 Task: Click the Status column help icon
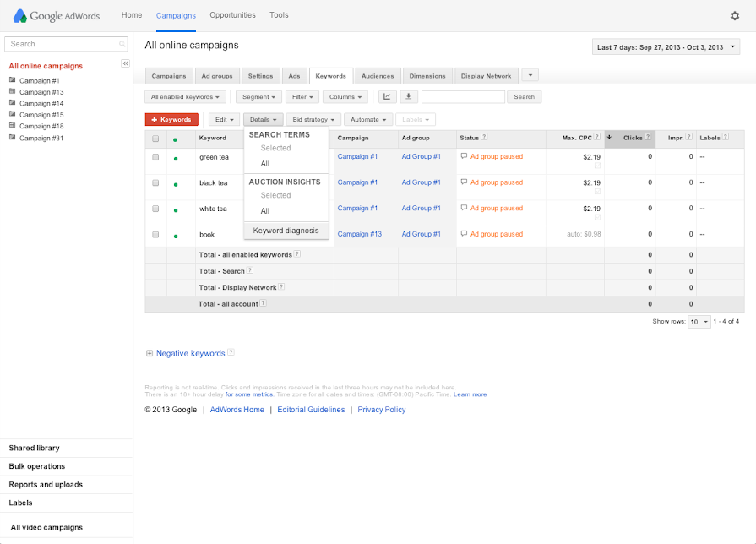pyautogui.click(x=485, y=137)
